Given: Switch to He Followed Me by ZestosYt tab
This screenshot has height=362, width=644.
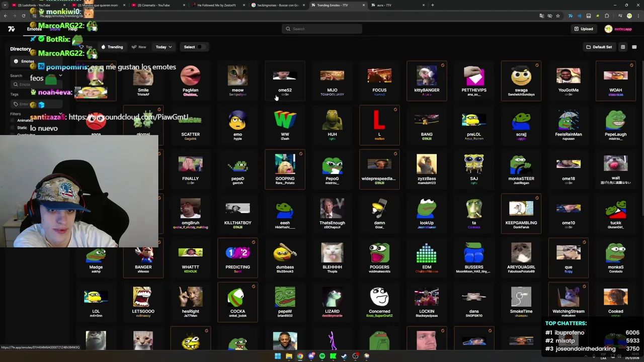Looking at the screenshot, I should tap(218, 5).
